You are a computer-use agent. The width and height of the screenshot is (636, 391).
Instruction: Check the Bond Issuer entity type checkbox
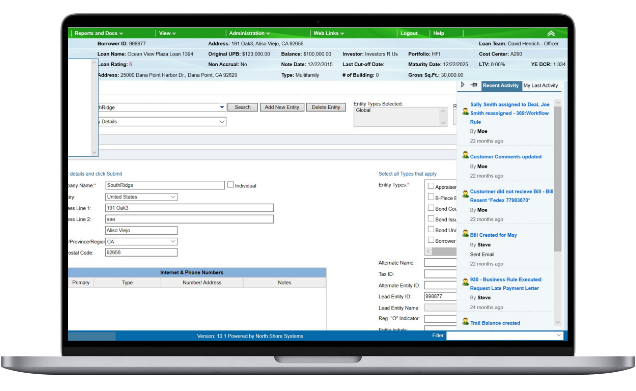point(431,219)
